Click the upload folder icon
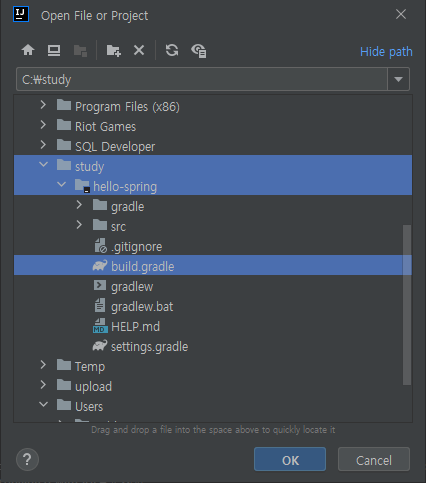This screenshot has width=426, height=483. pyautogui.click(x=64, y=385)
